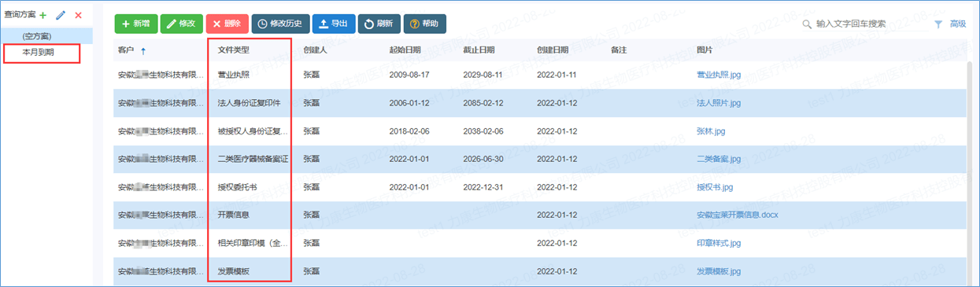Click the 刷新 (refresh) button

pos(379,24)
